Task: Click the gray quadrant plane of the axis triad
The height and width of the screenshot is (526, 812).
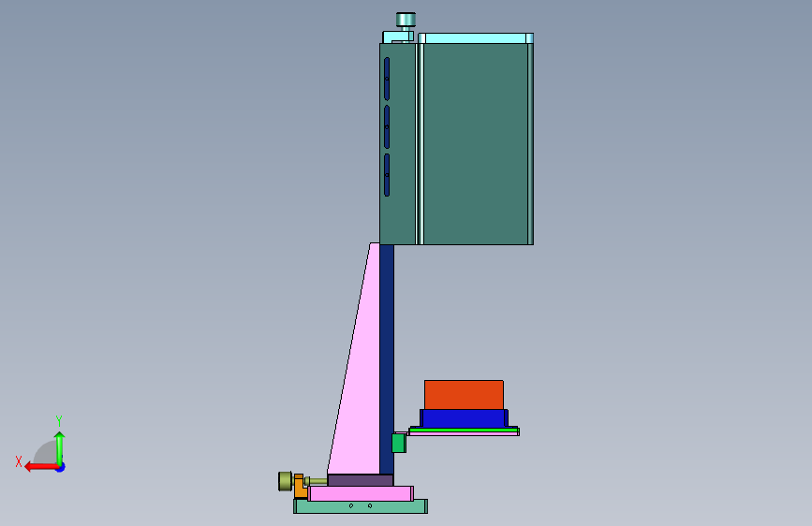Action: point(46,452)
